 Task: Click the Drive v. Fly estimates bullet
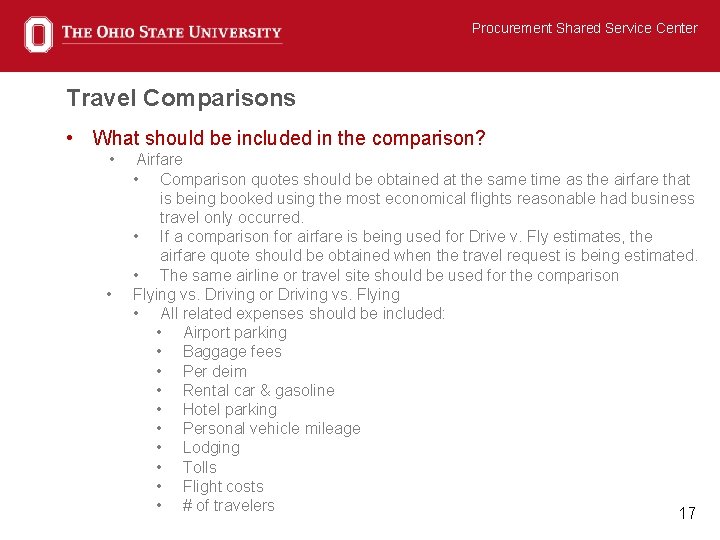pos(428,246)
